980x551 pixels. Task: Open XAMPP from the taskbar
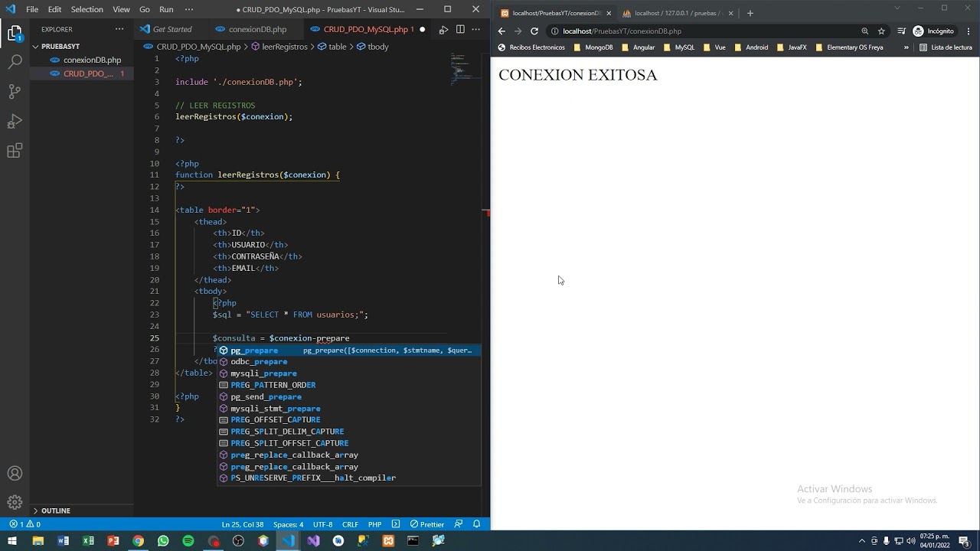click(x=388, y=541)
